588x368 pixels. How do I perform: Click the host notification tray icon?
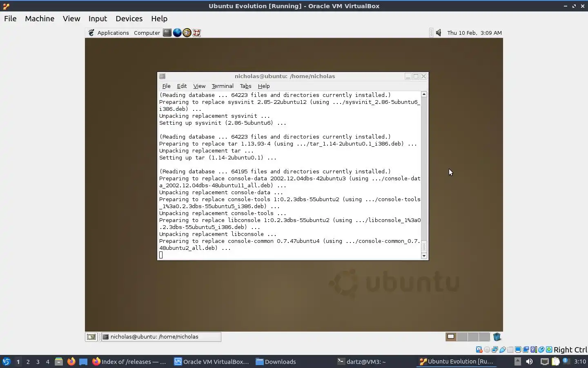(566, 361)
